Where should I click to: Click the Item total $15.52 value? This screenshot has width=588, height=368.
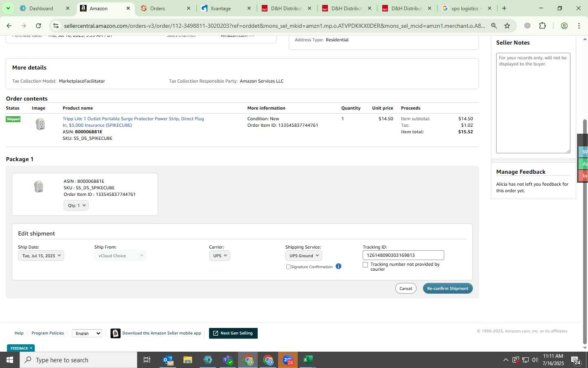point(465,132)
